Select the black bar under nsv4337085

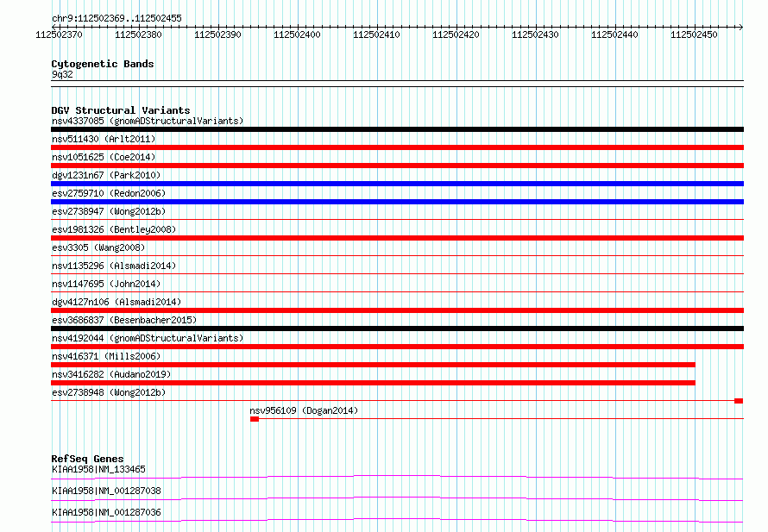coord(397,129)
